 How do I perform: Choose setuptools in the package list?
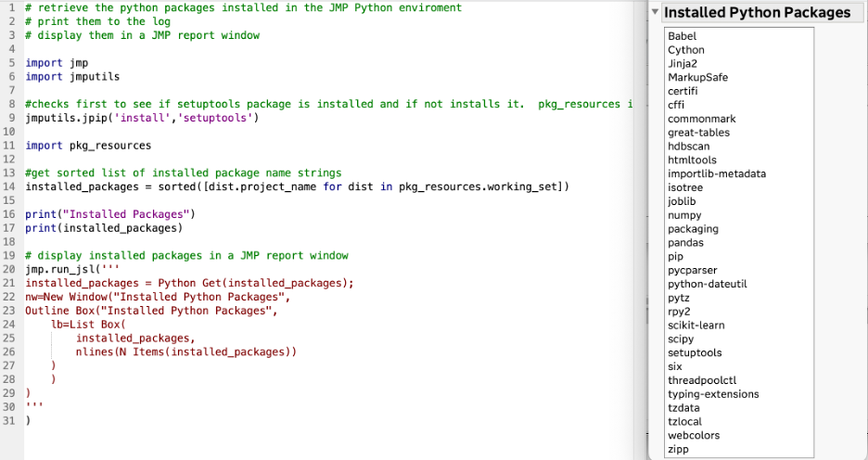(694, 352)
